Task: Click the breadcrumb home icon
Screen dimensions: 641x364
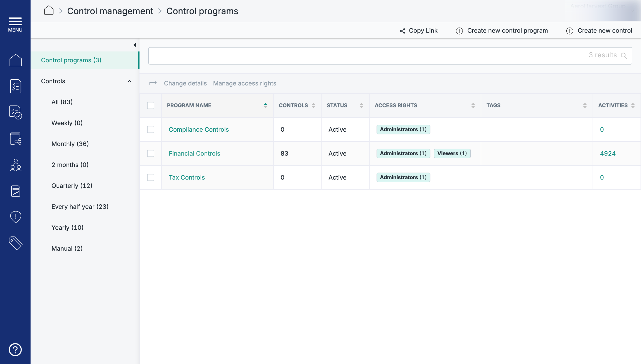Action: (49, 11)
